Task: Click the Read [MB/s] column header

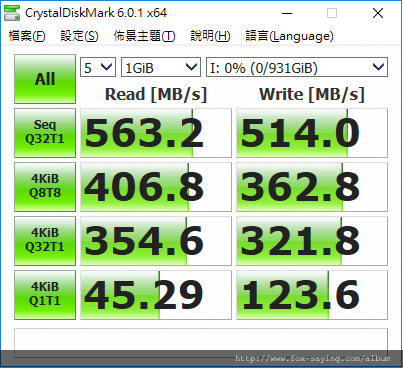Action: [x=156, y=94]
